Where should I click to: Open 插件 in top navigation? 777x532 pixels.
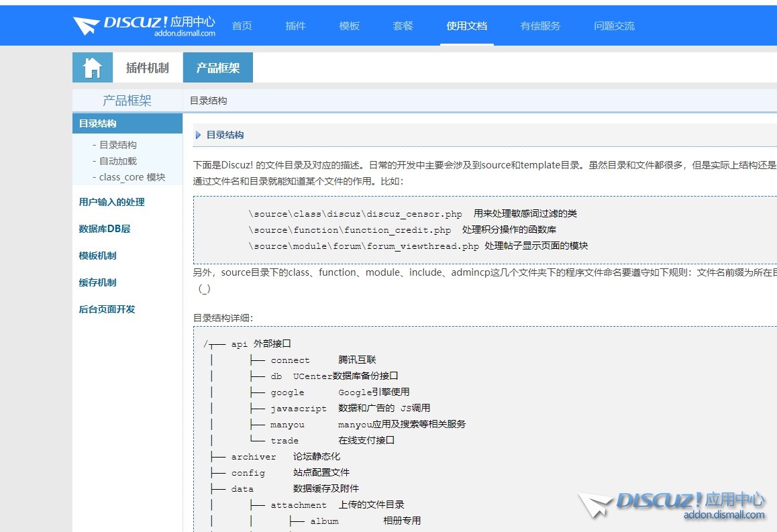(x=295, y=25)
